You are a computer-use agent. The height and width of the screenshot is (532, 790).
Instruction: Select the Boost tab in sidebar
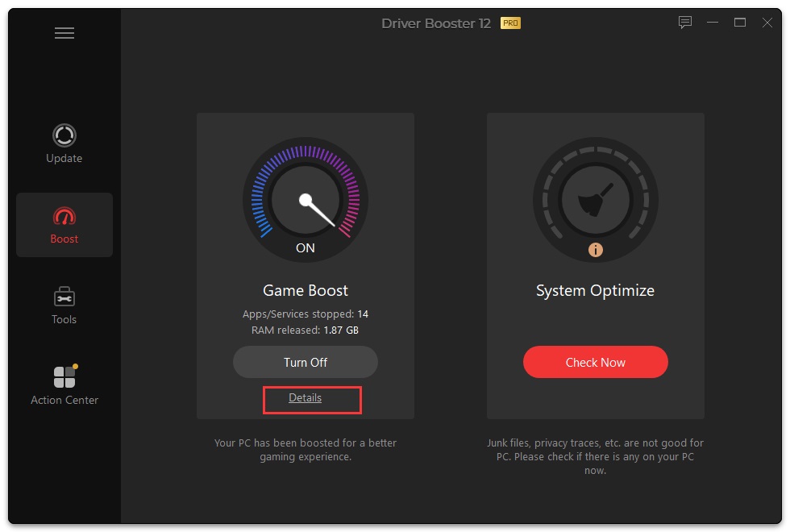(x=64, y=225)
